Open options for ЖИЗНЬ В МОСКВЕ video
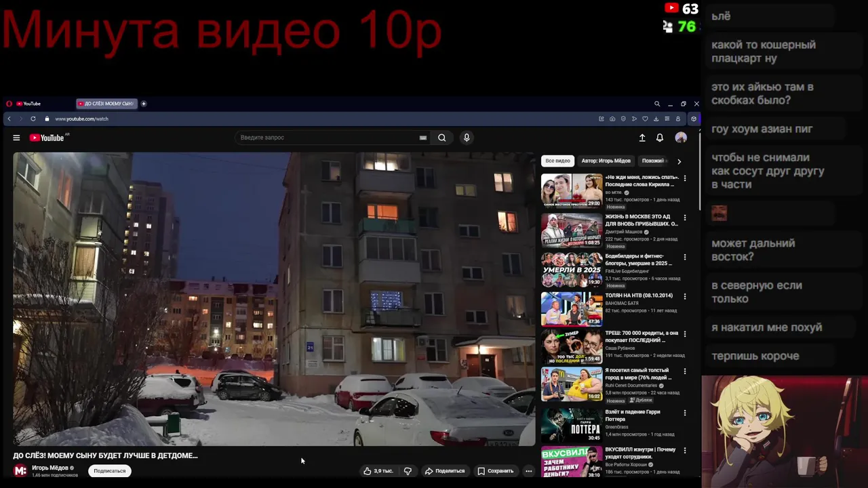This screenshot has height=488, width=868. point(685,218)
